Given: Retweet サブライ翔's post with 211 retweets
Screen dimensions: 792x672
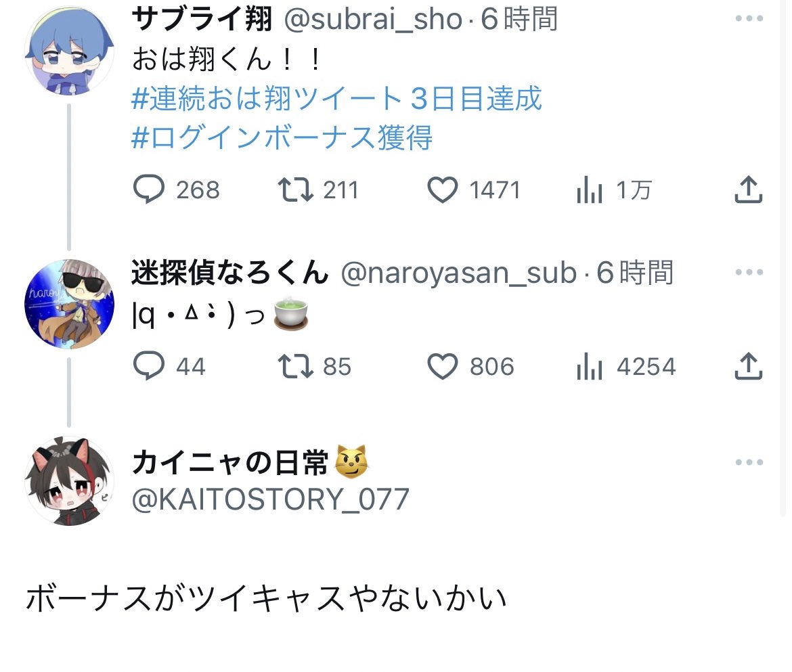Looking at the screenshot, I should click(296, 189).
